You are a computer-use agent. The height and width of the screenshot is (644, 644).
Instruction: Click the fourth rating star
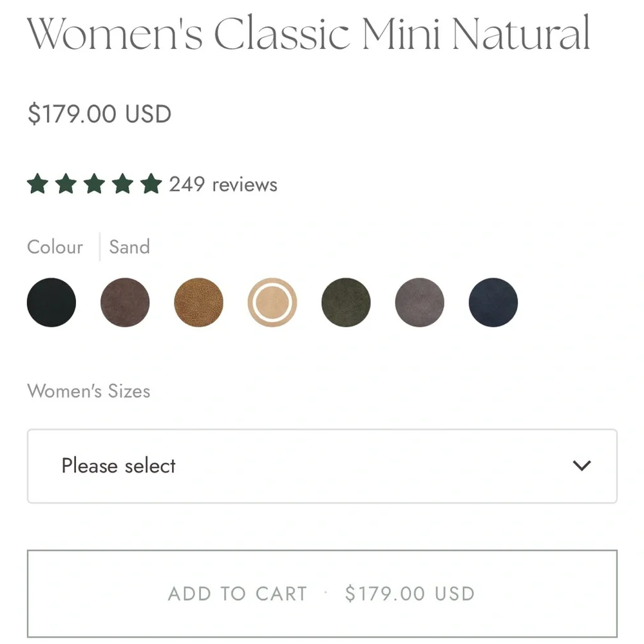(x=122, y=184)
